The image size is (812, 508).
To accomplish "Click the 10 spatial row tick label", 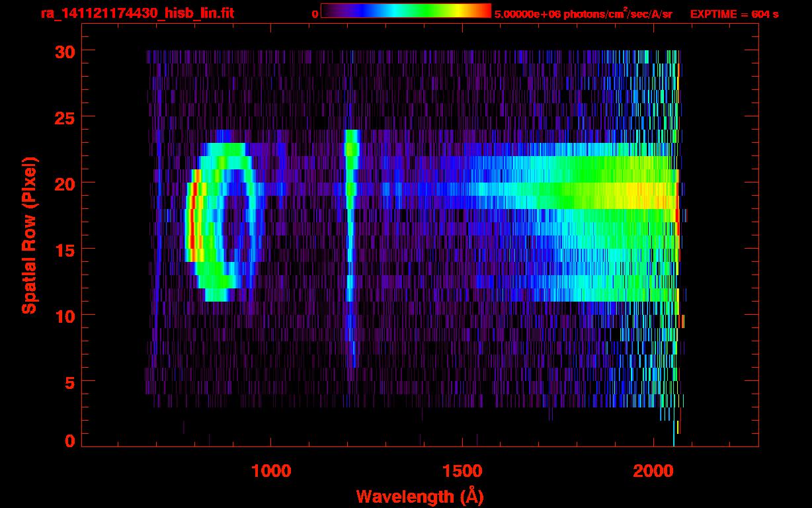I will [64, 316].
